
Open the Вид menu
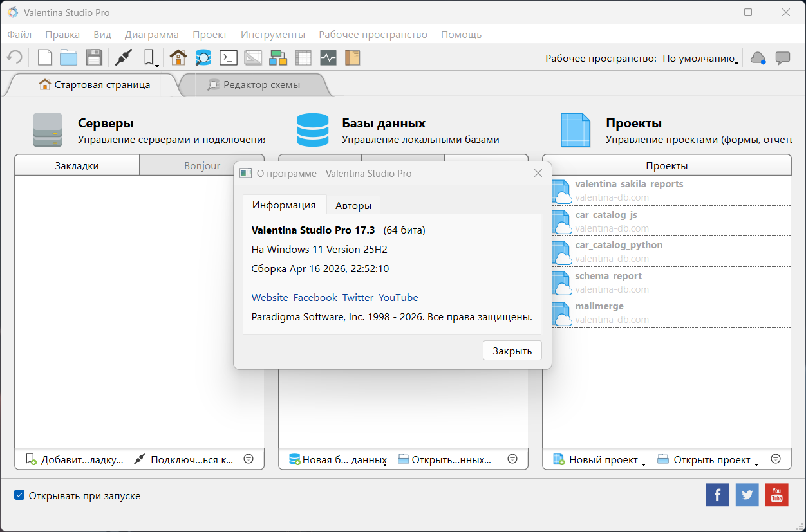click(x=102, y=35)
